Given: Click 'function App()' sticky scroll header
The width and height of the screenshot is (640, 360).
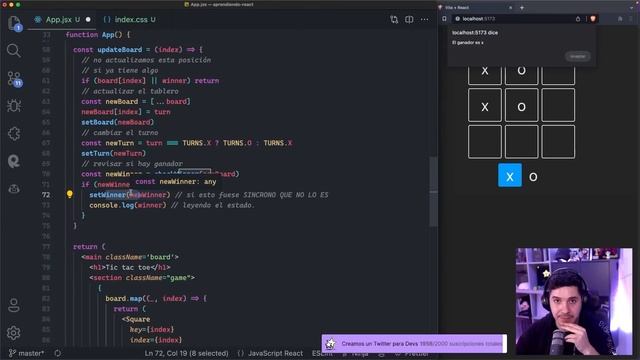Looking at the screenshot, I should pyautogui.click(x=98, y=35).
